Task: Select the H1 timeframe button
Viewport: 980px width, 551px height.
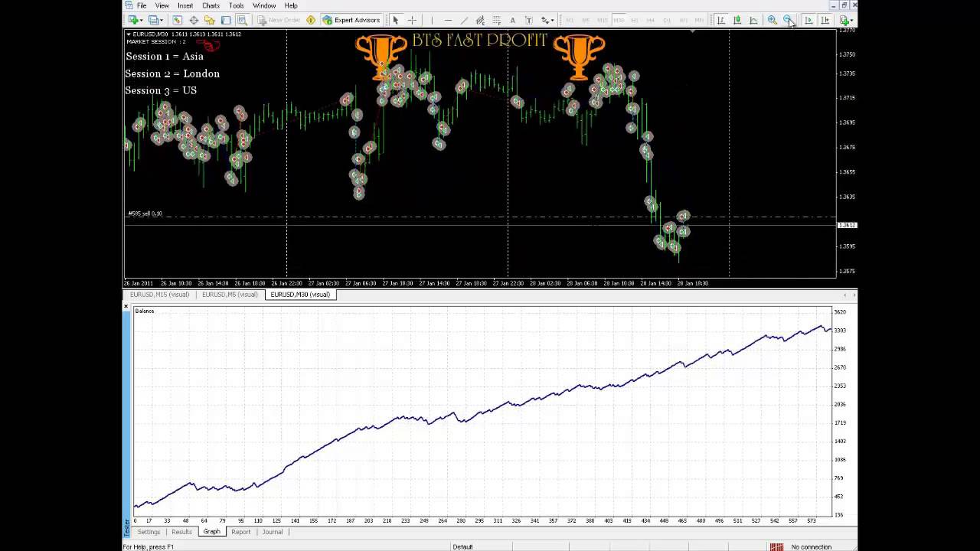Action: click(x=635, y=20)
